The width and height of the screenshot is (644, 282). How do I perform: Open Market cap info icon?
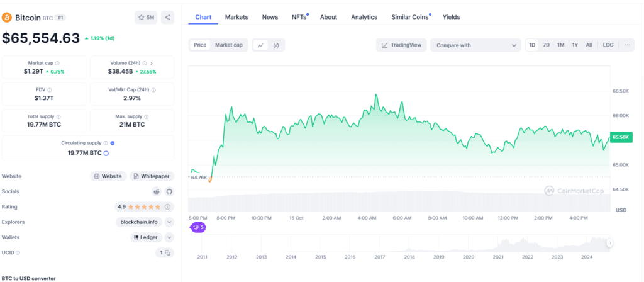point(57,64)
